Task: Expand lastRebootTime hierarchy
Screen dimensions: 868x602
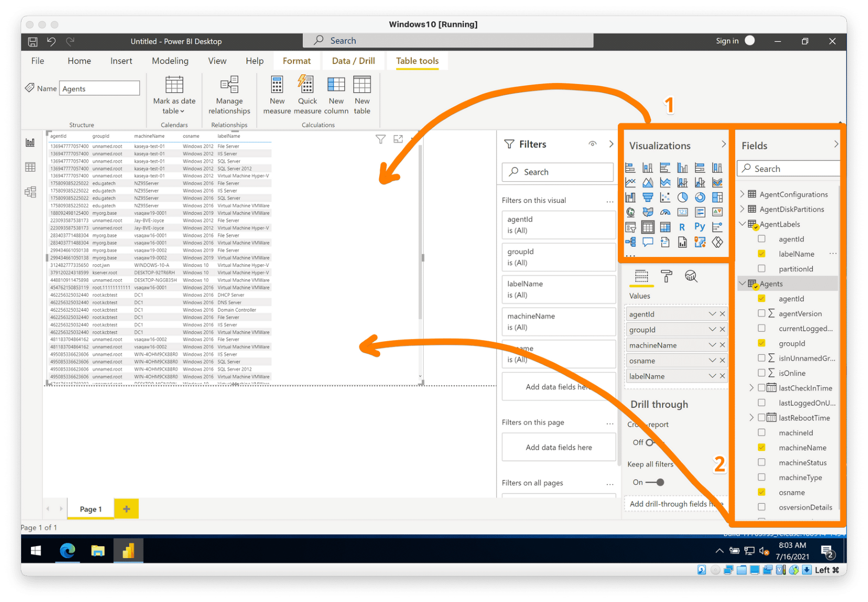Action: tap(751, 418)
